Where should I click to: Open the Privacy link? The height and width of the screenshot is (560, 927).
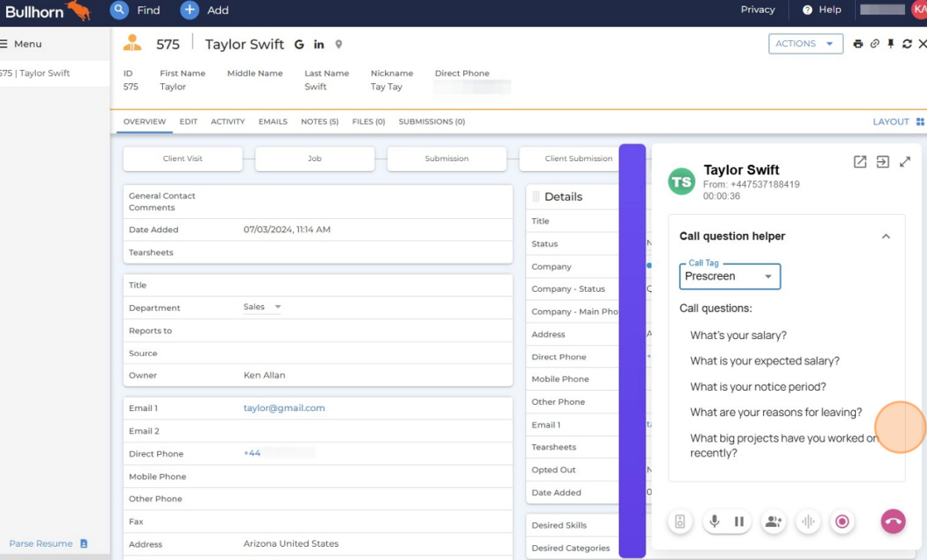click(x=758, y=10)
